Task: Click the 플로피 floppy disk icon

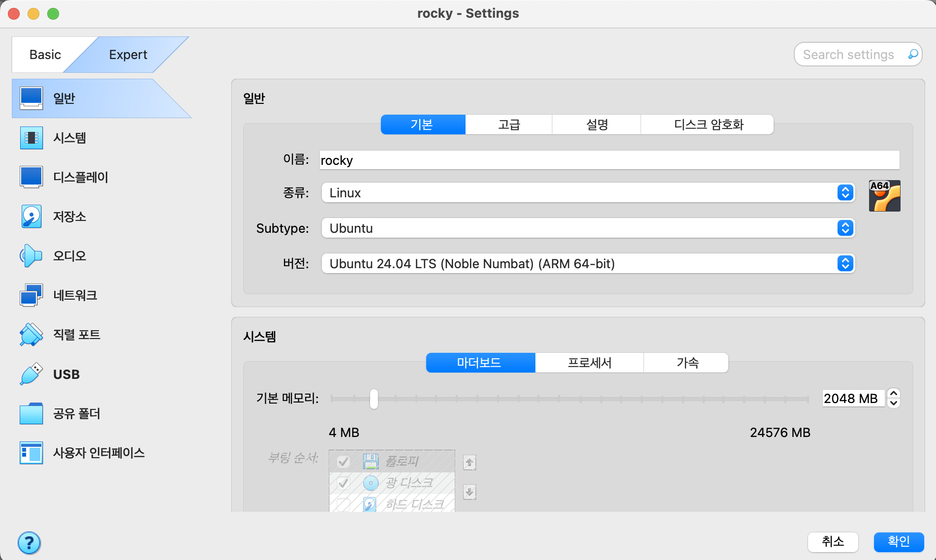Action: [x=371, y=461]
